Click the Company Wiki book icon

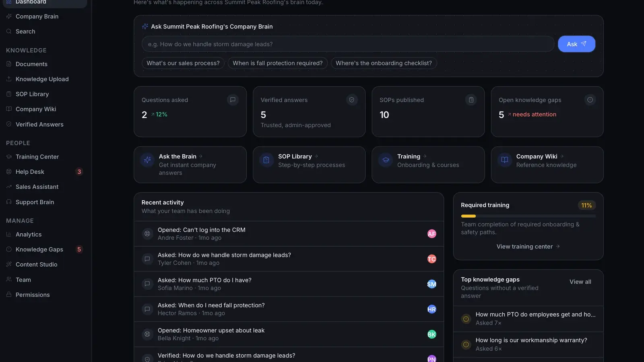[505, 160]
